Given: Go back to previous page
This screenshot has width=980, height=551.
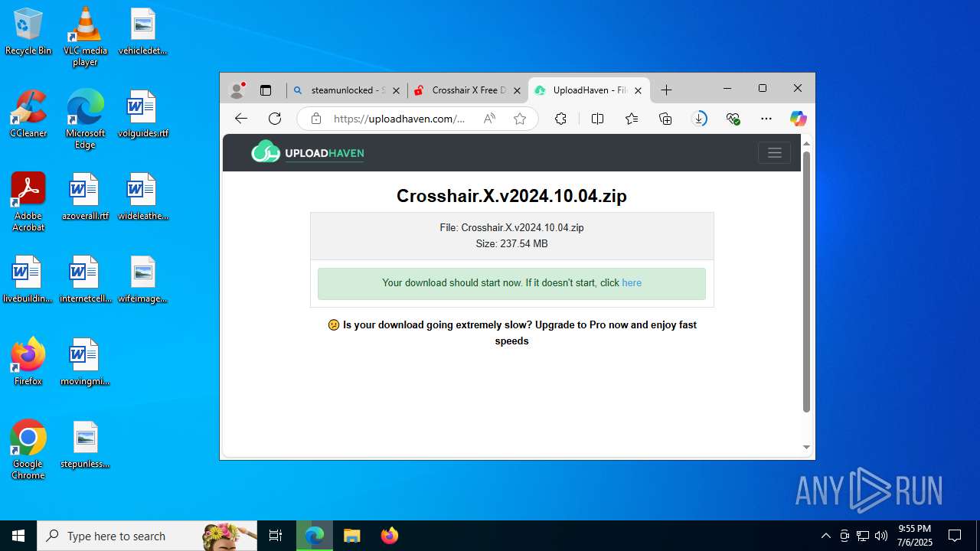Looking at the screenshot, I should (241, 119).
